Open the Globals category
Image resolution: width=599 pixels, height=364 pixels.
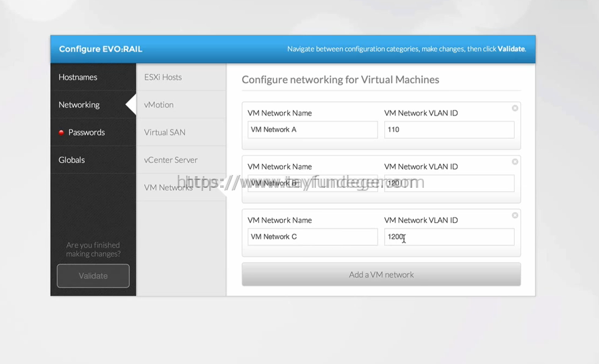tap(93, 160)
